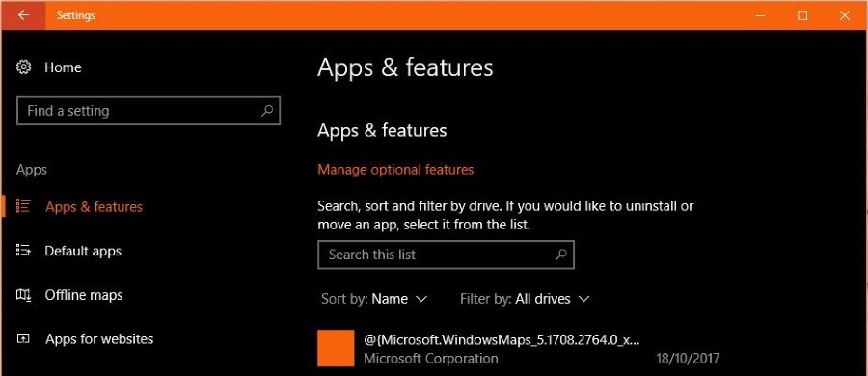Select Apps & features in sidebar

tap(94, 206)
